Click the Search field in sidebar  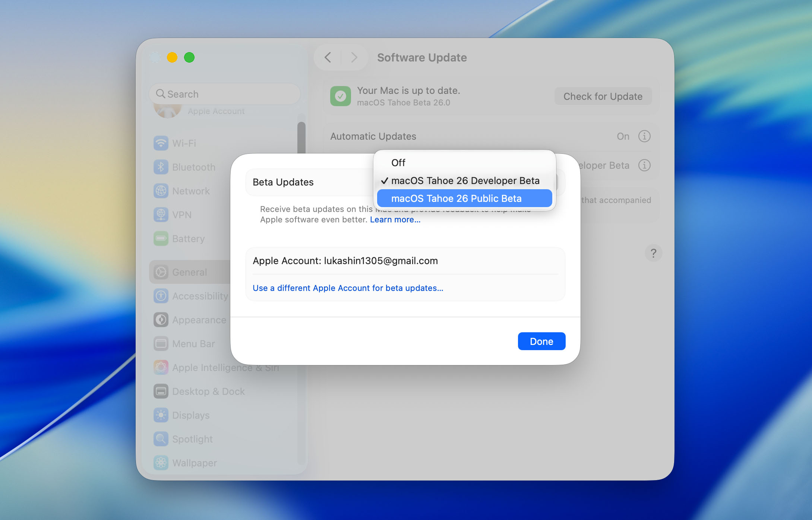click(x=225, y=94)
